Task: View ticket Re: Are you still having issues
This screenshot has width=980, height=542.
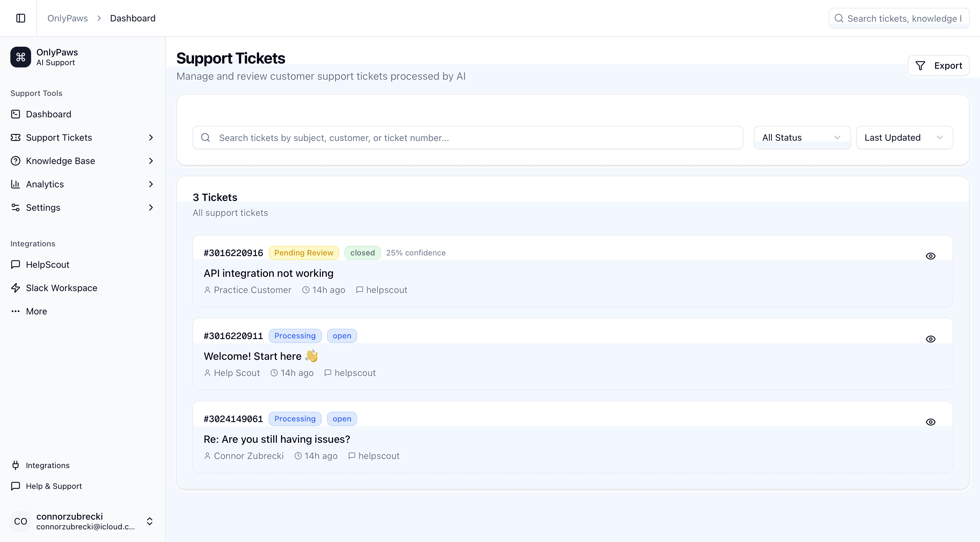Action: pos(930,422)
